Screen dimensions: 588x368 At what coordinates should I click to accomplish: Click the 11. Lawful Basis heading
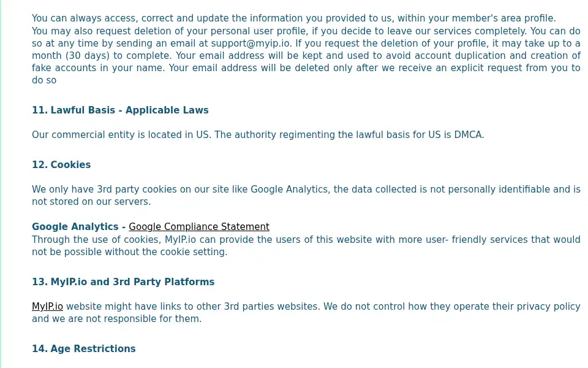point(120,110)
